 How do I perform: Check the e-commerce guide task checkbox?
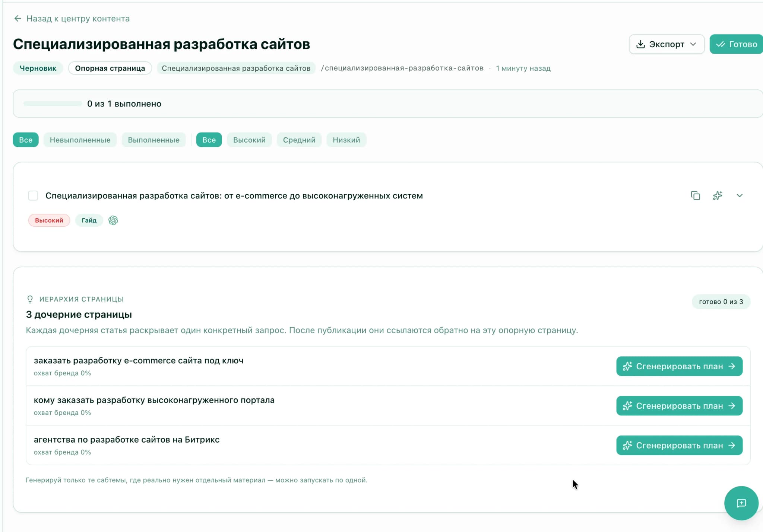click(x=33, y=195)
